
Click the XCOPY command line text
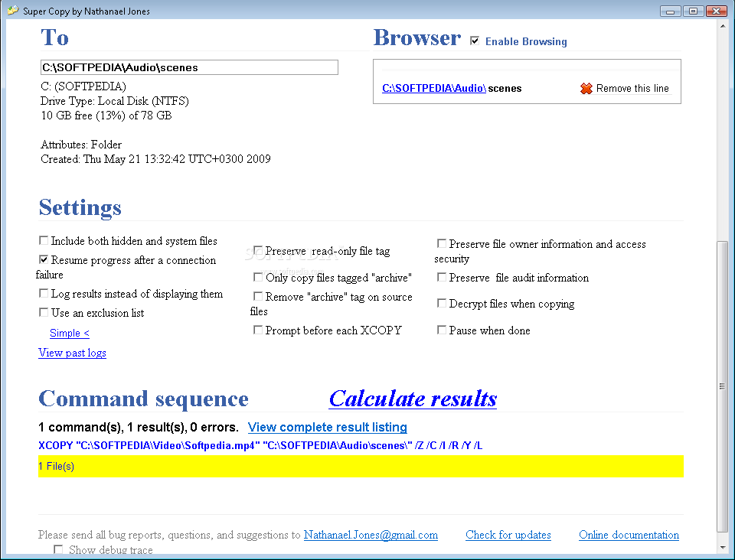tap(260, 445)
